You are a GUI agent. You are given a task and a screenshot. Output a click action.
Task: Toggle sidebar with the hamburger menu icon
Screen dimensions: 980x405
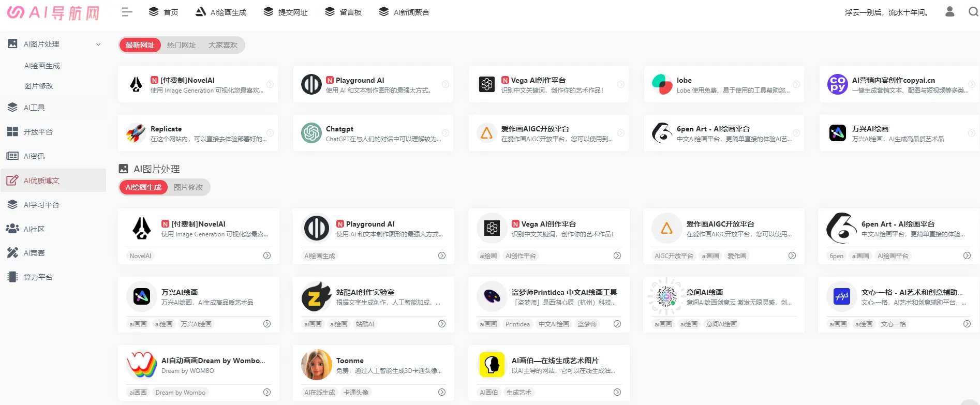(127, 12)
